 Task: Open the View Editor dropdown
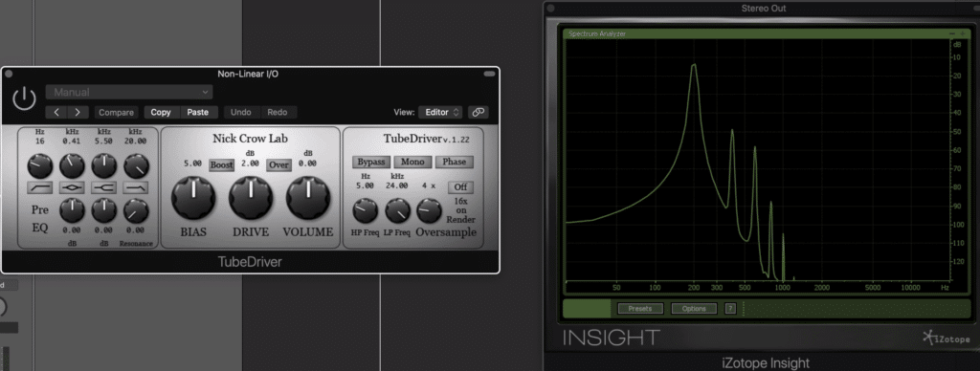(440, 113)
